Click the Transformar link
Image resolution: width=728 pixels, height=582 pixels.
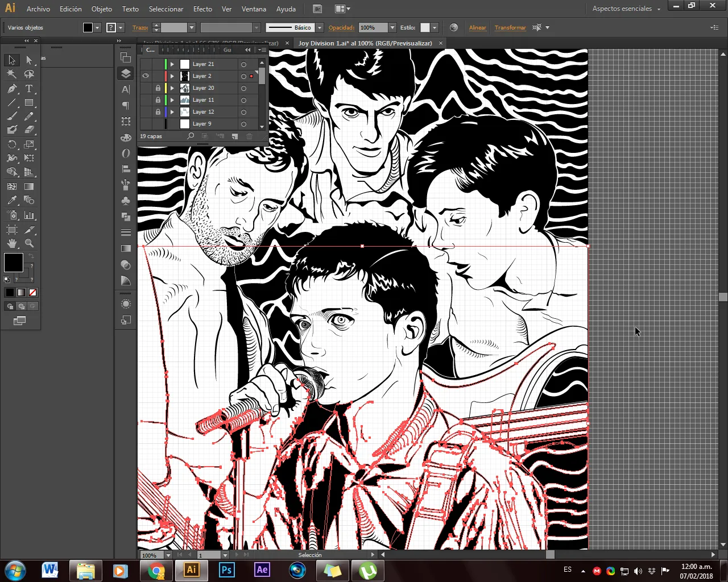coord(510,27)
